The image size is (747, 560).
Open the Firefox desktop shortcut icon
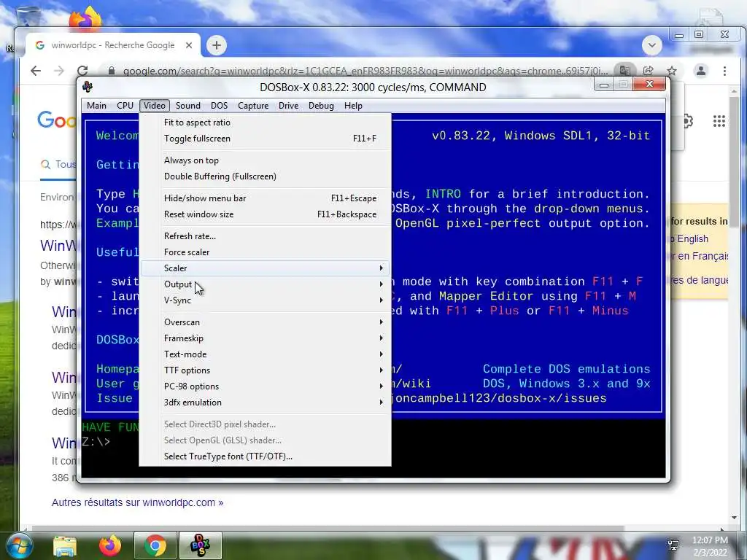click(85, 20)
